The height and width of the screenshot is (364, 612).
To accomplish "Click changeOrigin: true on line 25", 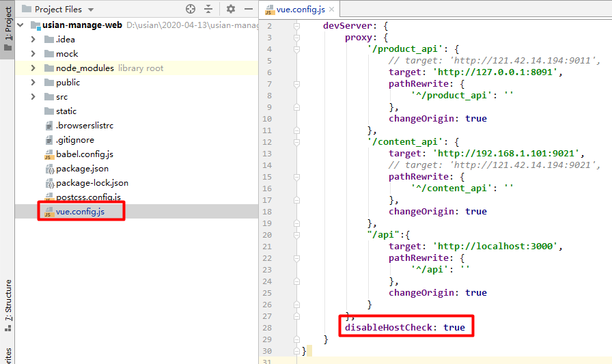I will [x=438, y=292].
